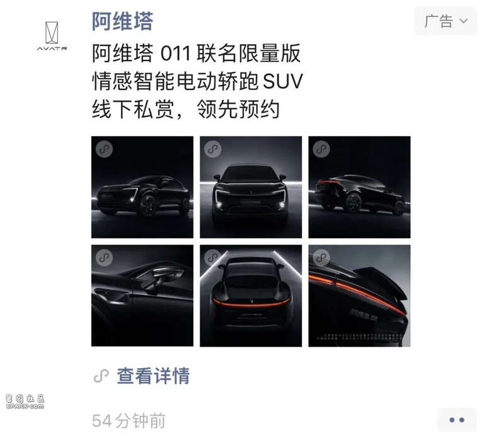Open the 阿维塔 account name link
Viewport: 504px width, 440px height.
[x=122, y=21]
